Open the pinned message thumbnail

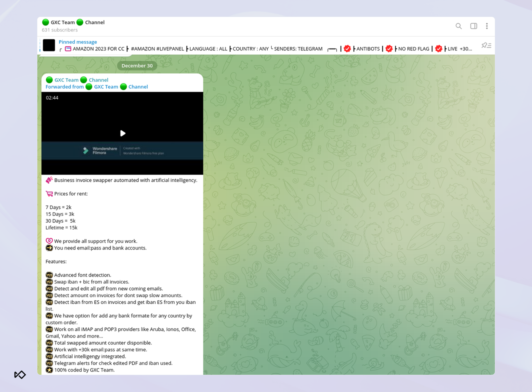click(49, 45)
